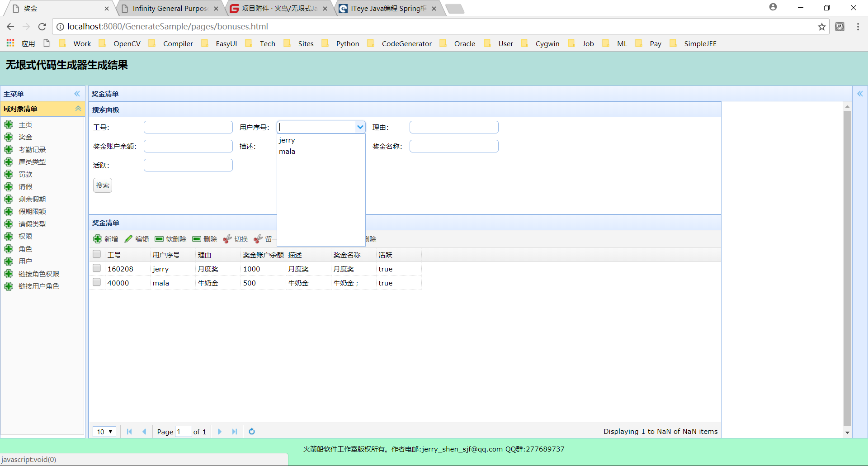This screenshot has width=868, height=466.
Task: Toggle the select-all checkbox in the grid header
Action: pos(97,254)
